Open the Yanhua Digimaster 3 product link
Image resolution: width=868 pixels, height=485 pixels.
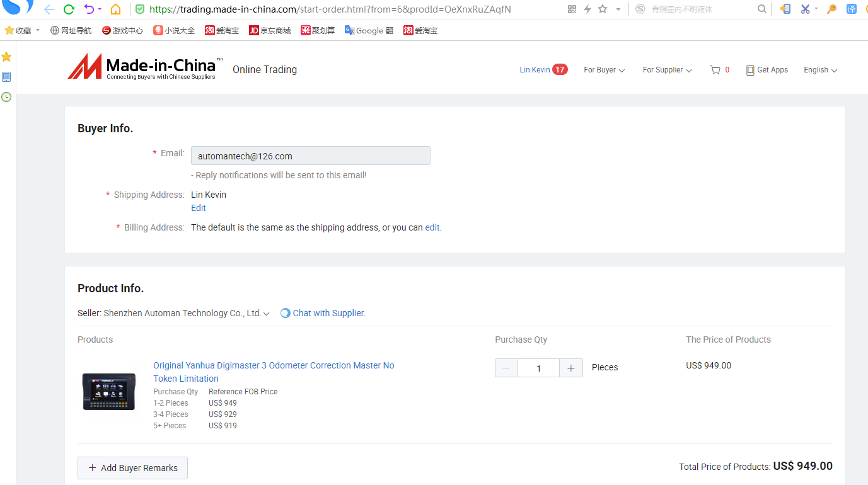[274, 372]
